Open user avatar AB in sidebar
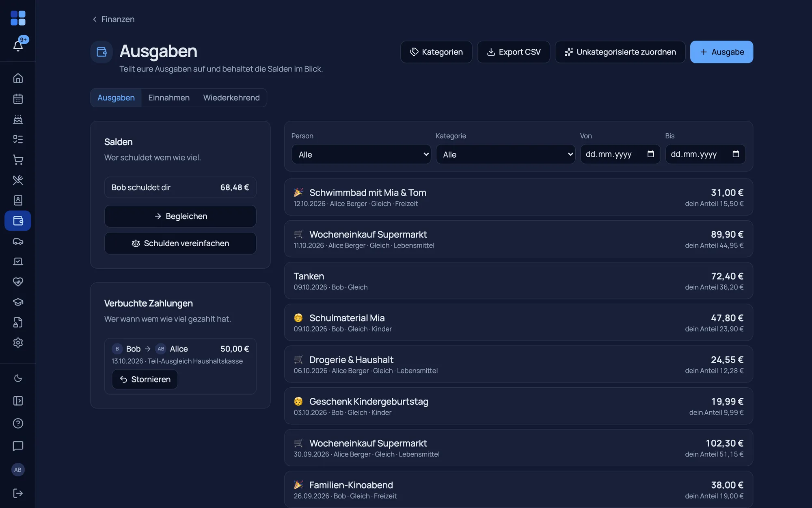812x508 pixels. [18, 470]
